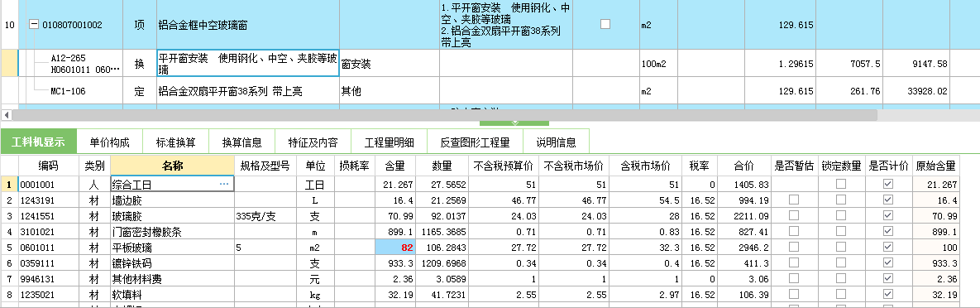
Task: Open the ellipsis button in 综合工日 cell
Action: [224, 185]
